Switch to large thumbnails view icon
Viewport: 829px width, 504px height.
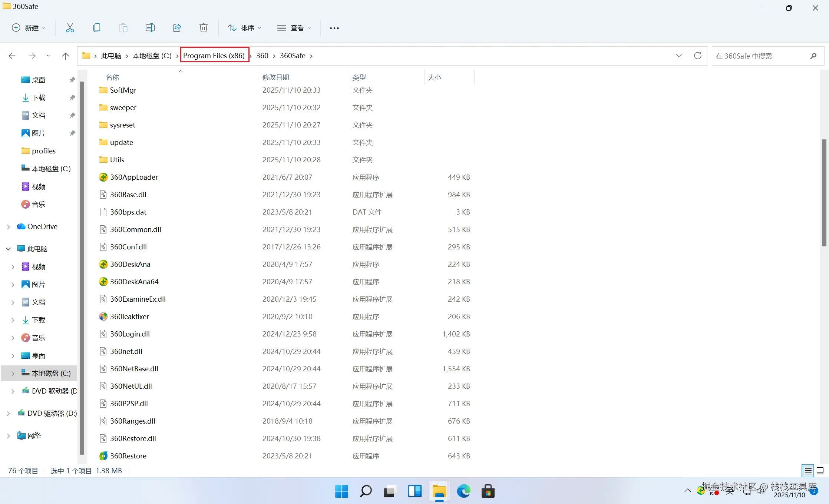(x=820, y=471)
